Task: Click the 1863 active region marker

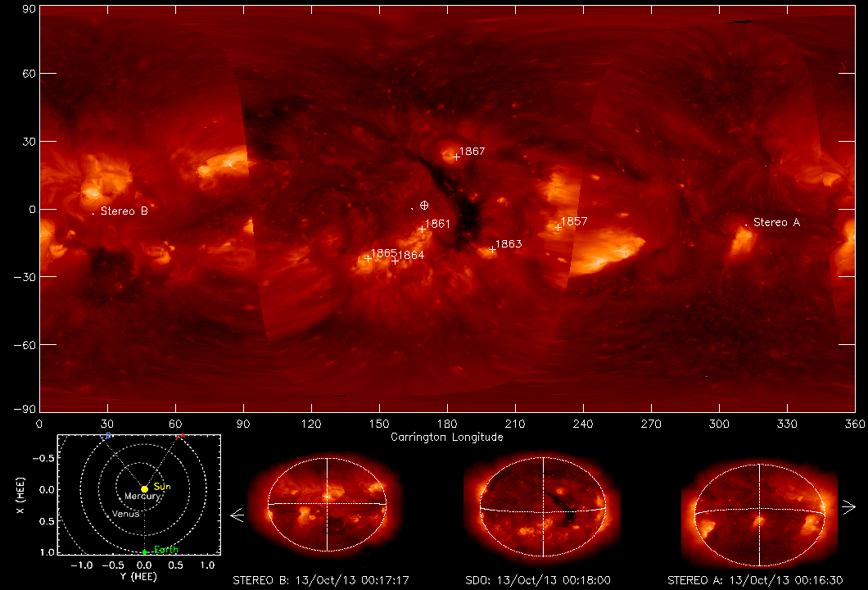Action: point(493,249)
